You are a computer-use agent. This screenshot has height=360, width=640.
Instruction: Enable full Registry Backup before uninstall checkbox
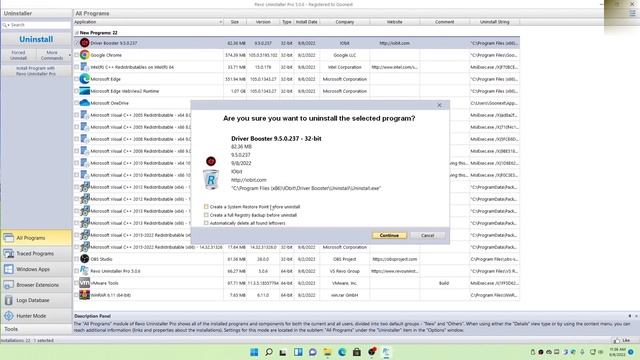click(x=206, y=215)
